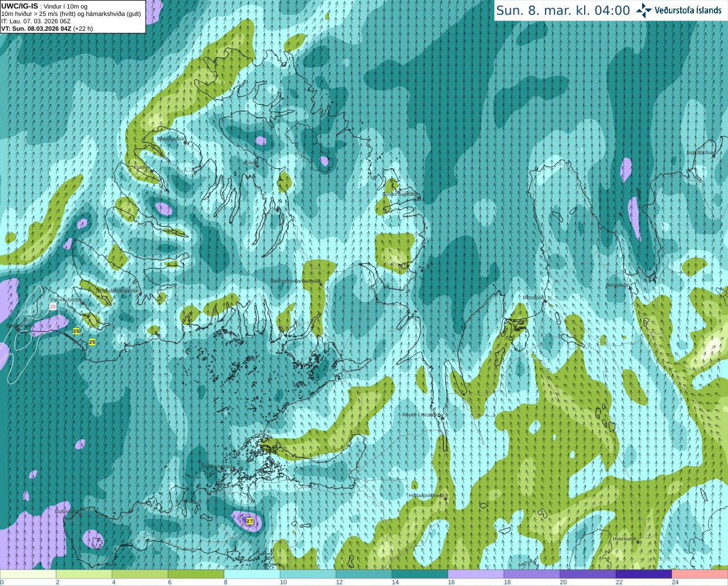Select the Bíldudalsflugvöllur station label
The image size is (728, 586).
[117, 290]
